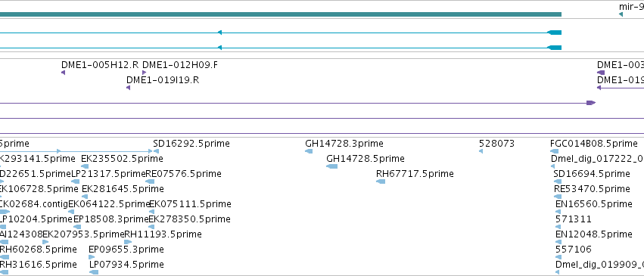This screenshot has width=644, height=276.
Task: Select the purple arrowhead block on long purple line
Action: [591, 103]
